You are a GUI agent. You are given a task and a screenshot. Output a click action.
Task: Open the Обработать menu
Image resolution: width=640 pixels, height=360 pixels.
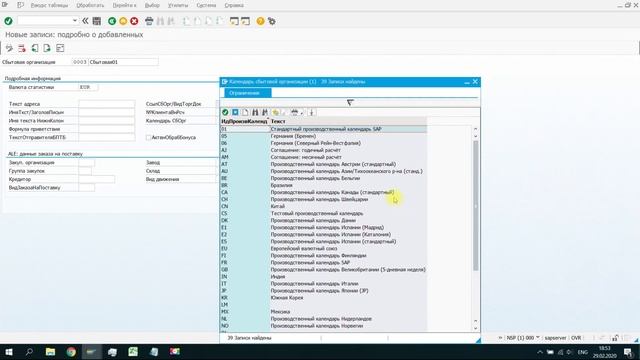pyautogui.click(x=90, y=5)
